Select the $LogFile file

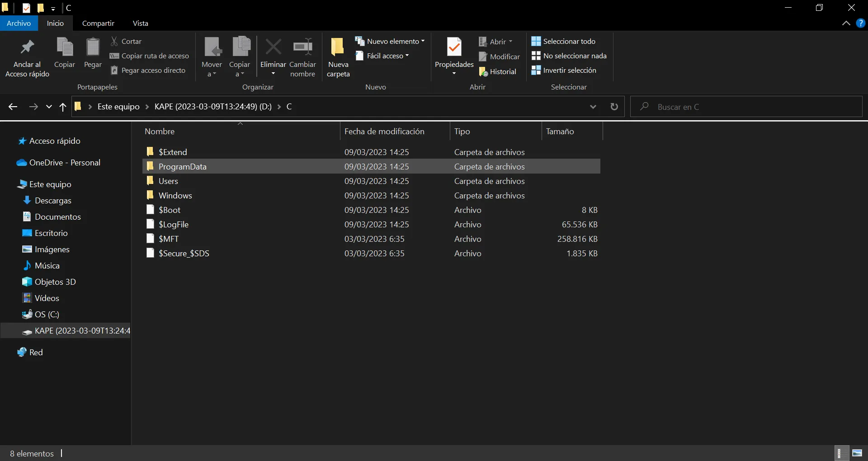(371, 224)
